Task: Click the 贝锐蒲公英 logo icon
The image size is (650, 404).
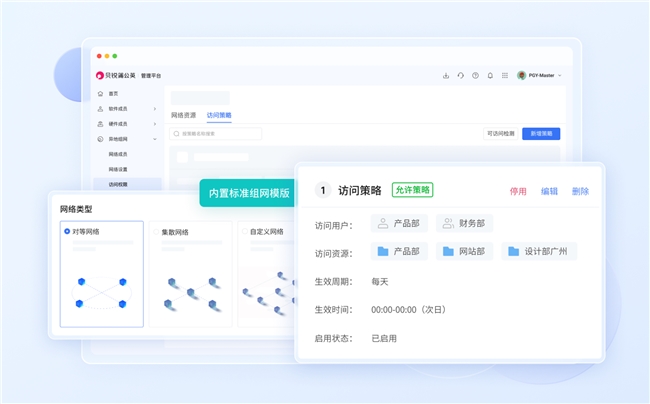Action: 100,75
